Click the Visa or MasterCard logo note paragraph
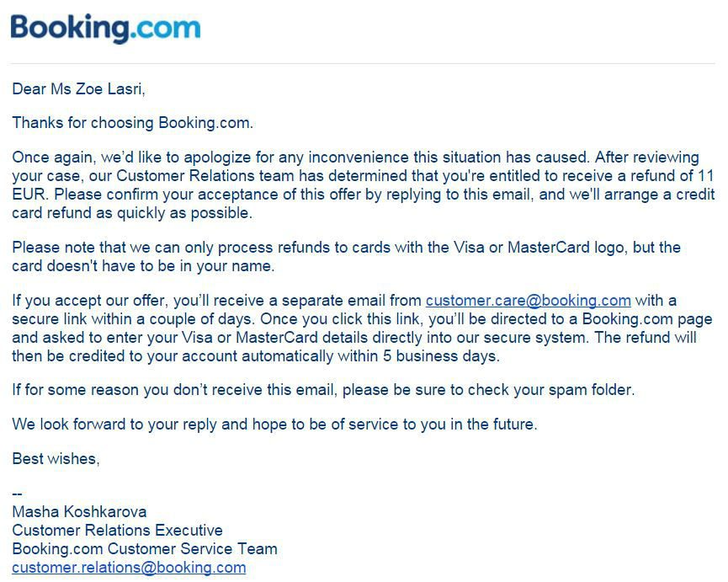The height and width of the screenshot is (582, 728). pyautogui.click(x=347, y=256)
